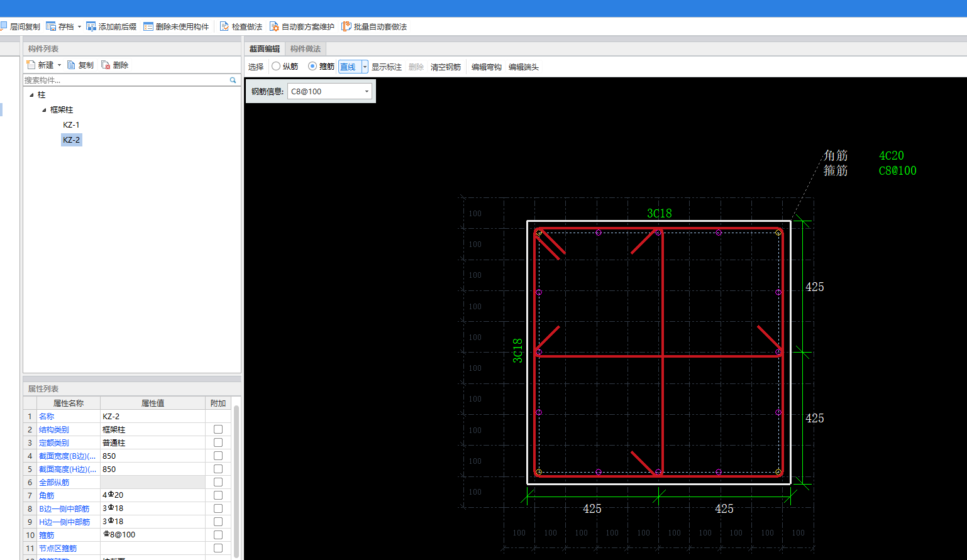Click 清空钢筋 button

[446, 67]
